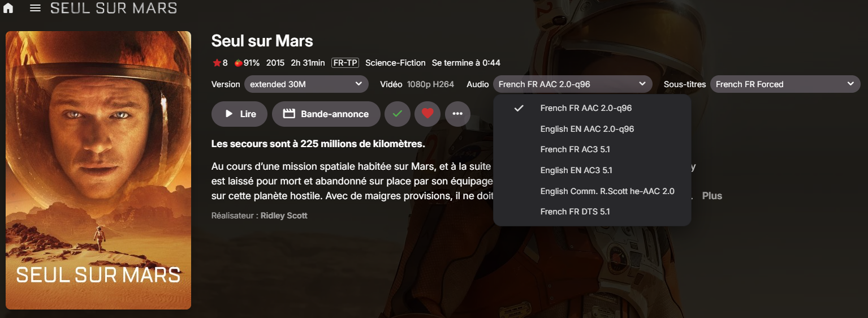Go to the Home icon

8,8
